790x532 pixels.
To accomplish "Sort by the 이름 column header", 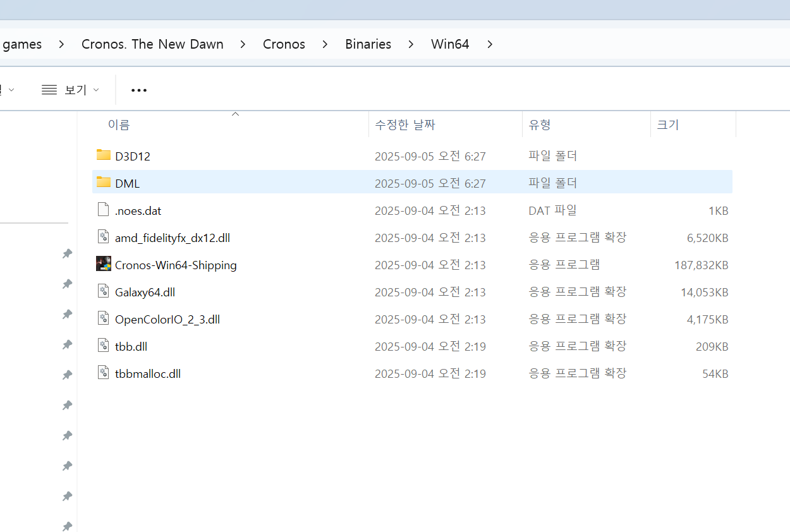I will (119, 125).
